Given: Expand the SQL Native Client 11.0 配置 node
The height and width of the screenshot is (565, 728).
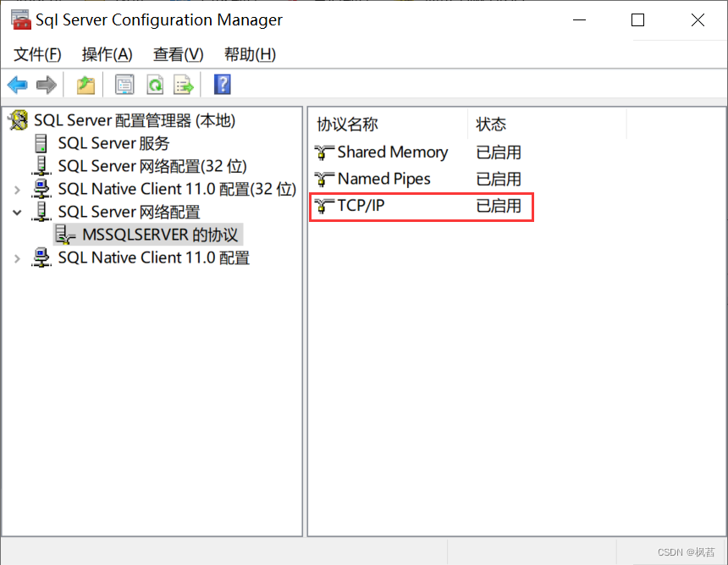Looking at the screenshot, I should [17, 258].
